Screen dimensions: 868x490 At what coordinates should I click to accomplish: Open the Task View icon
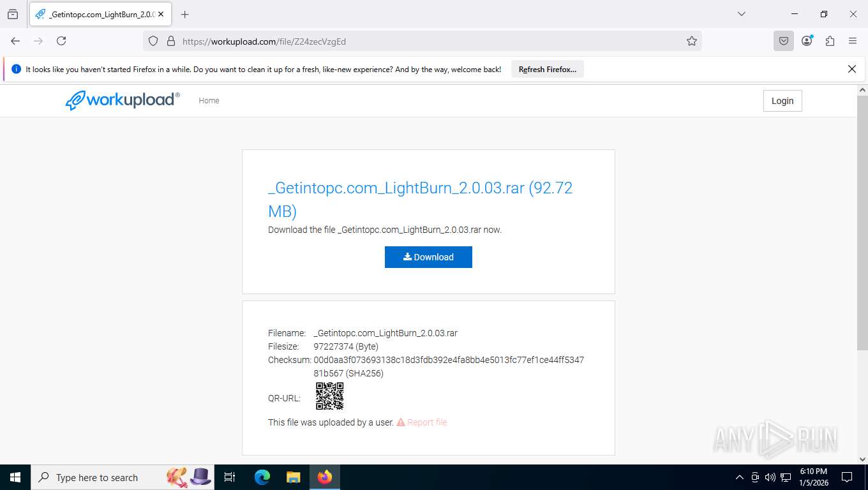click(230, 477)
